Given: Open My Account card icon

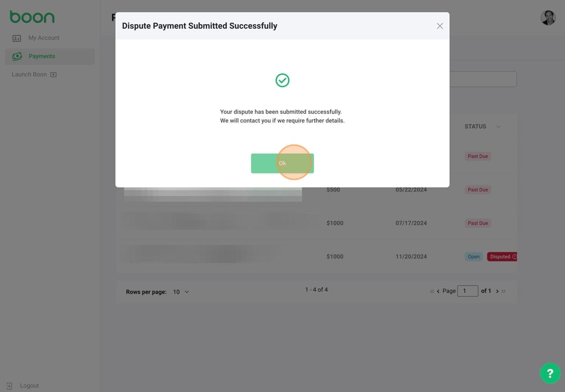Looking at the screenshot, I should 17,38.
